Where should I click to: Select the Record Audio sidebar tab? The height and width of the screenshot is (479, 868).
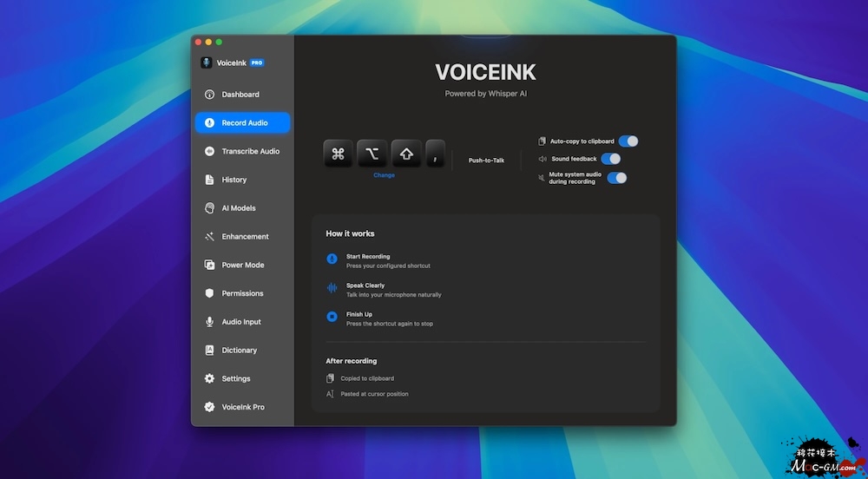click(243, 123)
